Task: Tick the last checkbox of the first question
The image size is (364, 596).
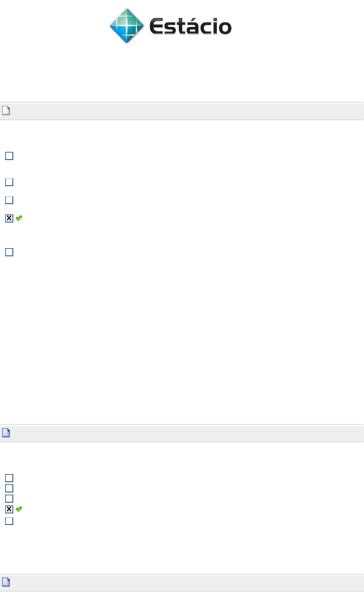Action: coord(9,252)
